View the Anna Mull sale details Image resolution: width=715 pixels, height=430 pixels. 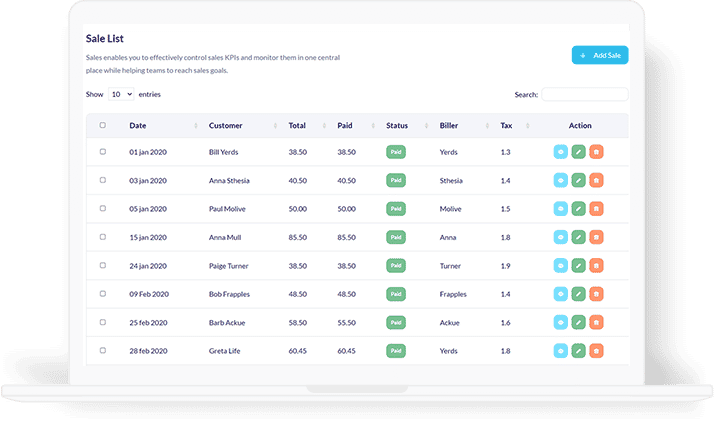coord(561,238)
